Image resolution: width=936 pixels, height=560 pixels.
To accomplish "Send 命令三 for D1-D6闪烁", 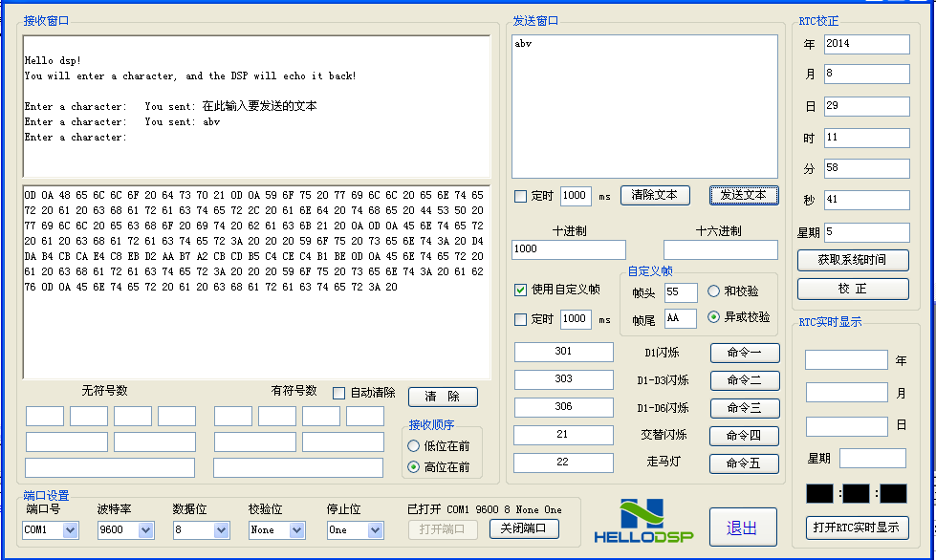I will (745, 408).
